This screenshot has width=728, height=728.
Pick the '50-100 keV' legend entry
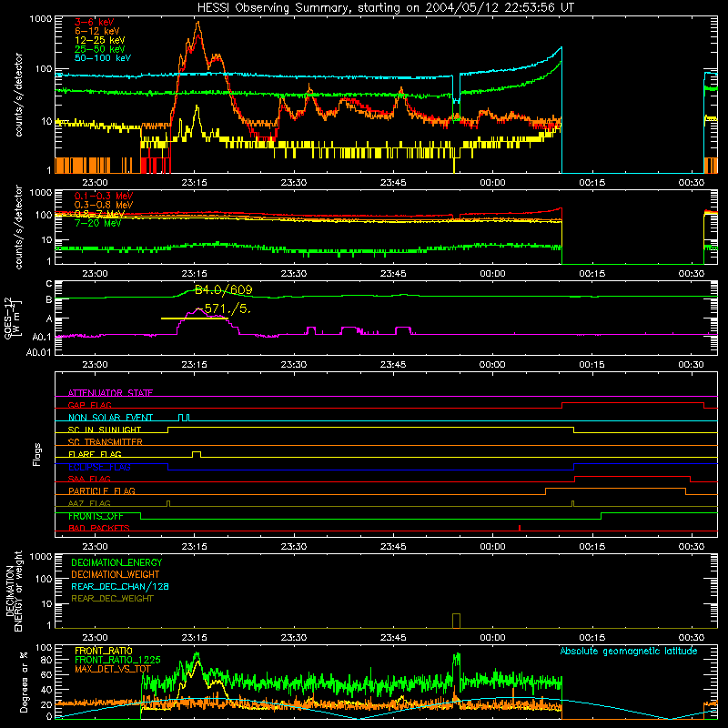(102, 58)
